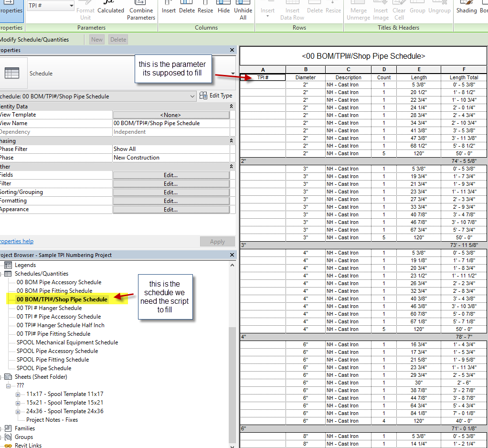Collapse the Identity Data properties section
The width and height of the screenshot is (488, 448).
(232, 107)
